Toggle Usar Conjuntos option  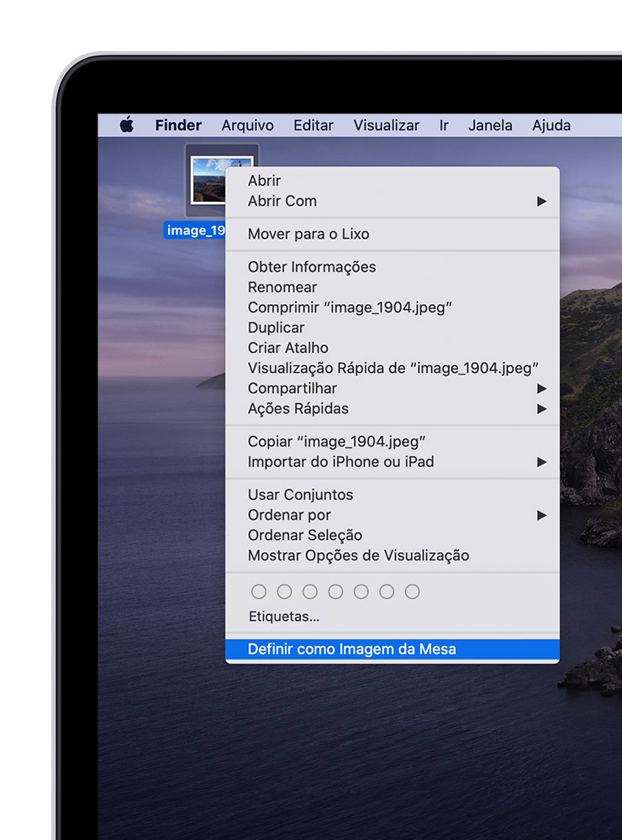[x=300, y=495]
